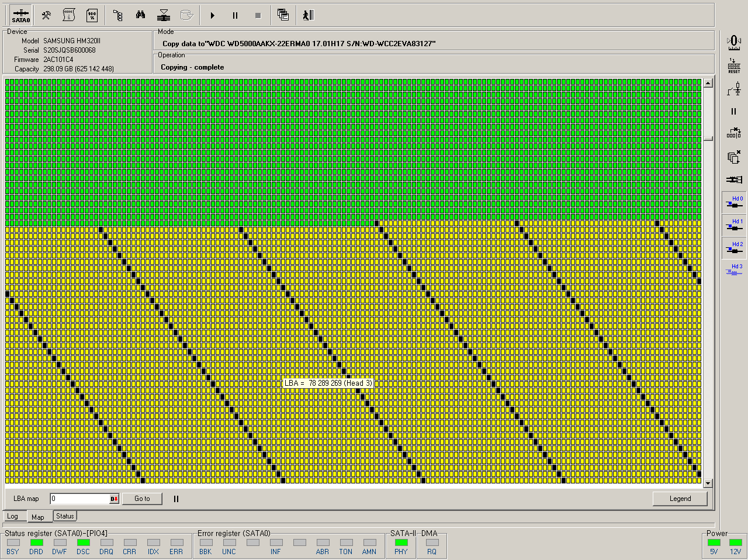Click the Go to button
The height and width of the screenshot is (560, 748).
[x=142, y=499]
